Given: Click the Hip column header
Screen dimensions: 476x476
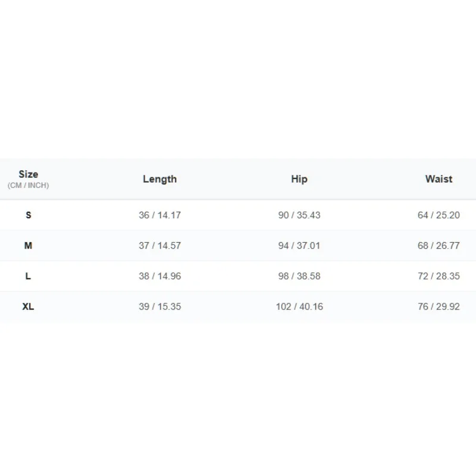Looking at the screenshot, I should point(299,179).
